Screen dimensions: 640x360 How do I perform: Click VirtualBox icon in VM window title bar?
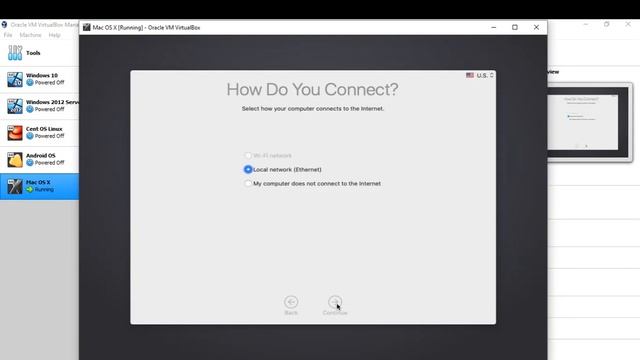[x=87, y=27]
